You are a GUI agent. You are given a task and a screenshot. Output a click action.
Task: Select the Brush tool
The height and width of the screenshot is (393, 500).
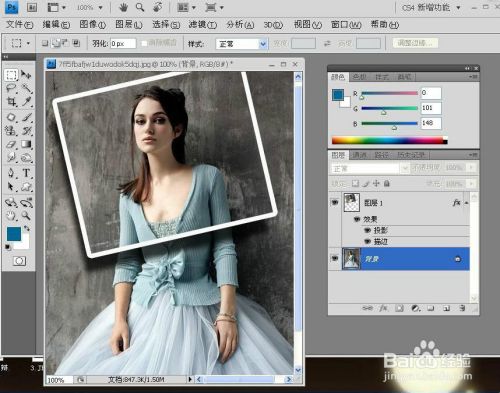(26, 117)
